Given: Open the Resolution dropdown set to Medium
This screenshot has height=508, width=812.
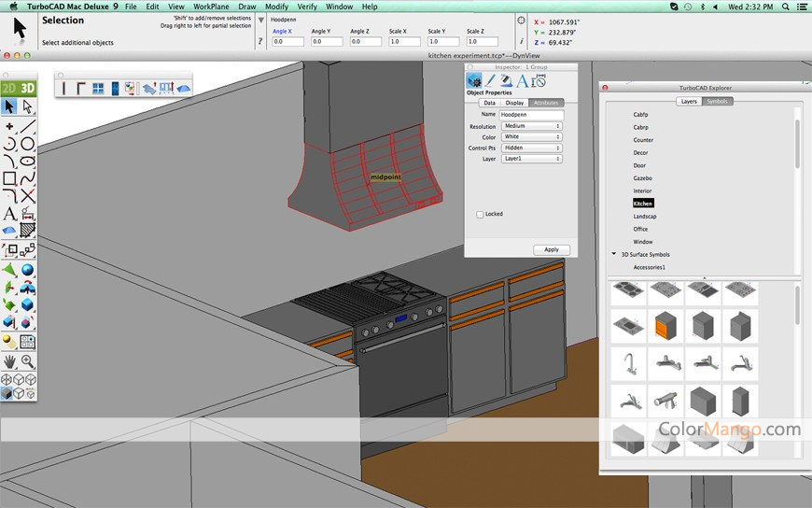Looking at the screenshot, I should click(x=531, y=126).
